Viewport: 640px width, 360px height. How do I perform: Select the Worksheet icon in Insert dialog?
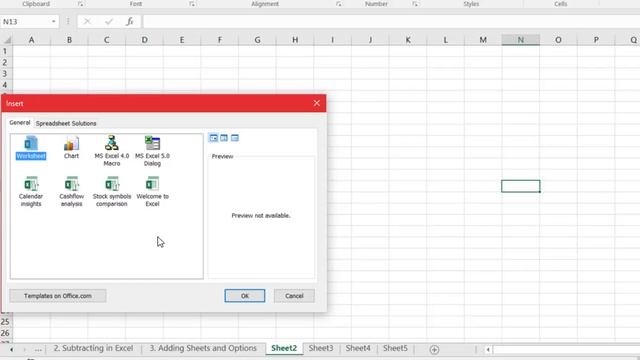click(31, 148)
